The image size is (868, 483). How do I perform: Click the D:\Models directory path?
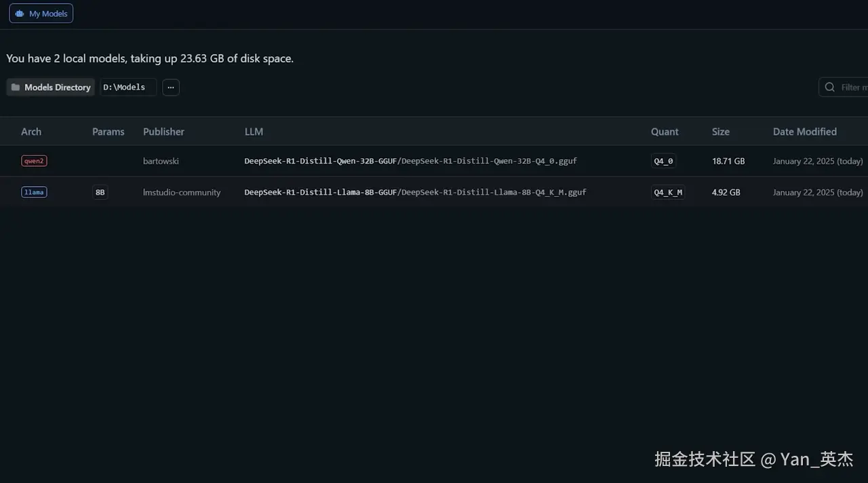(x=127, y=88)
